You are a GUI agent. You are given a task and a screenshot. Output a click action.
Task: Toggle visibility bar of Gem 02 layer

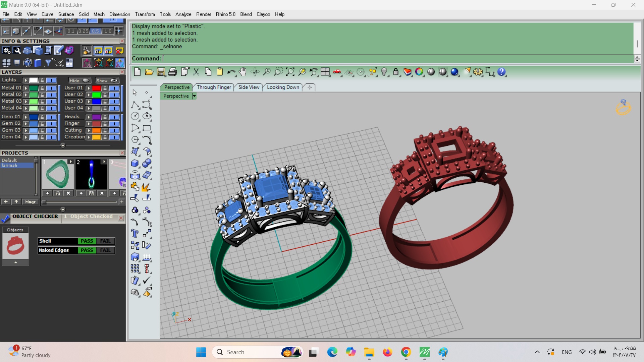(51, 124)
